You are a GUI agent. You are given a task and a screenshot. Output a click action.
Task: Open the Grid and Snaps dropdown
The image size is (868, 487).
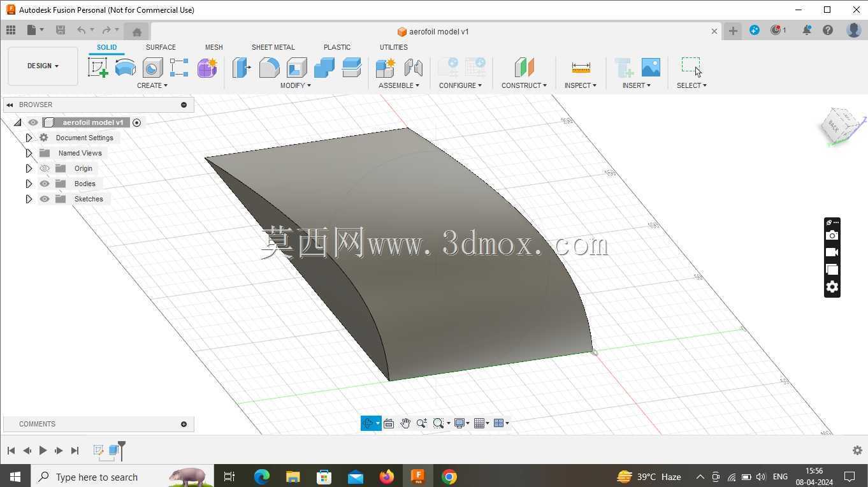coord(481,423)
